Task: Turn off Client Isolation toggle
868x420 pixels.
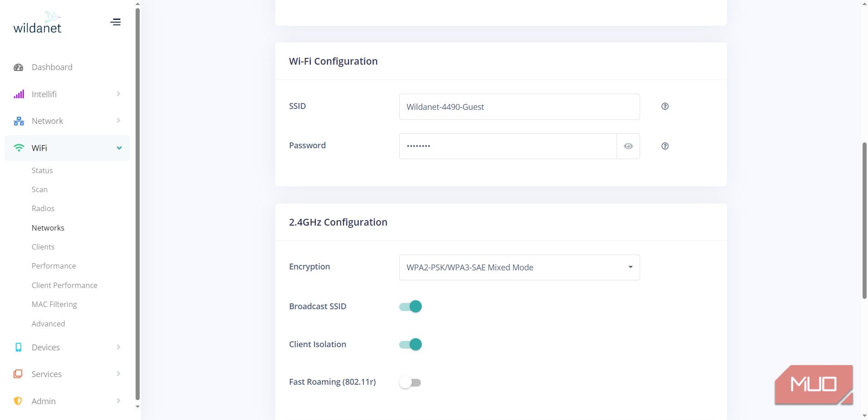Action: coord(410,344)
